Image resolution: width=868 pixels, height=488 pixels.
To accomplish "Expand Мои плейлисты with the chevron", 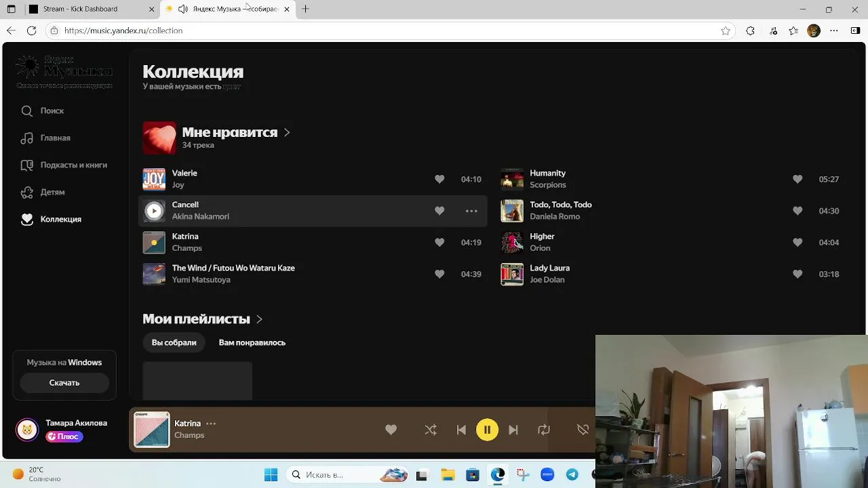I will click(x=259, y=319).
